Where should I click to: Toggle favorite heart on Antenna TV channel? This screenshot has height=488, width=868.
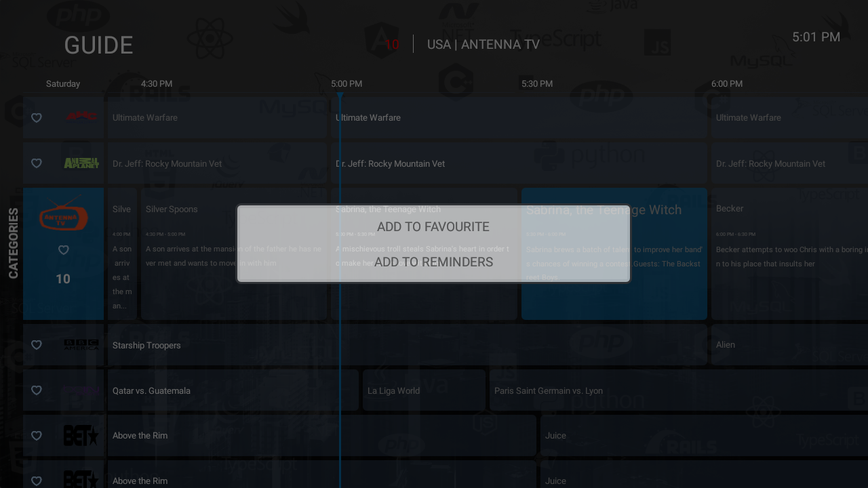click(x=63, y=250)
